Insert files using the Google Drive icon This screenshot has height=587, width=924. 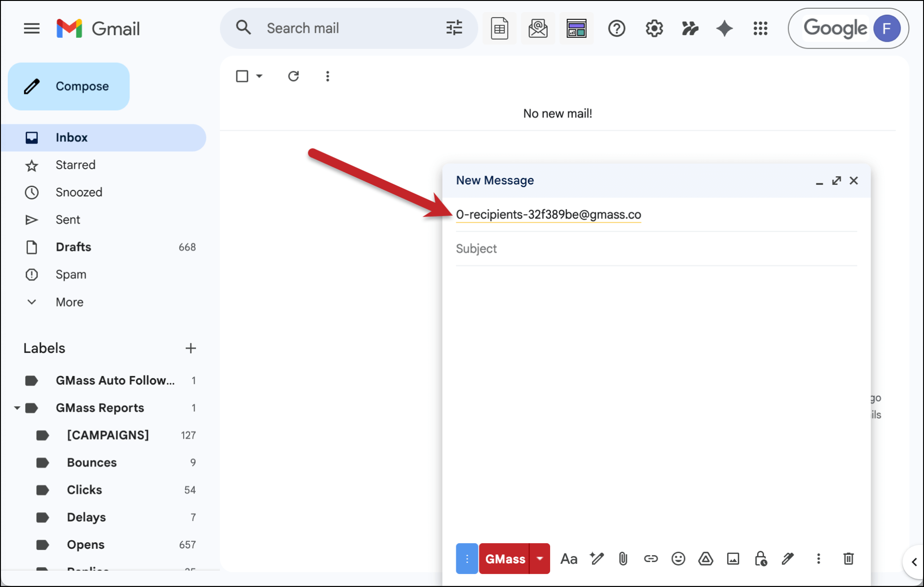[705, 559]
